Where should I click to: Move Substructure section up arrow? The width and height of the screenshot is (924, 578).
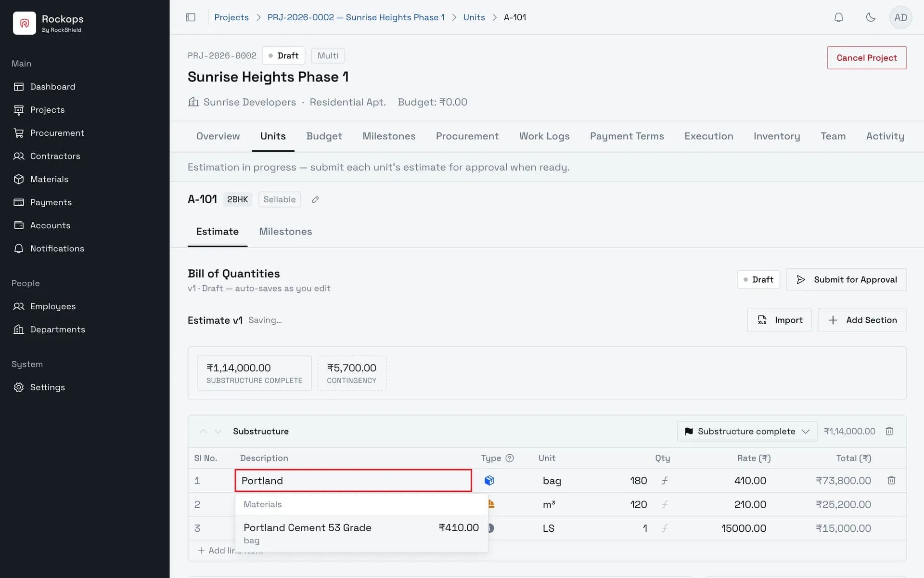pos(204,431)
